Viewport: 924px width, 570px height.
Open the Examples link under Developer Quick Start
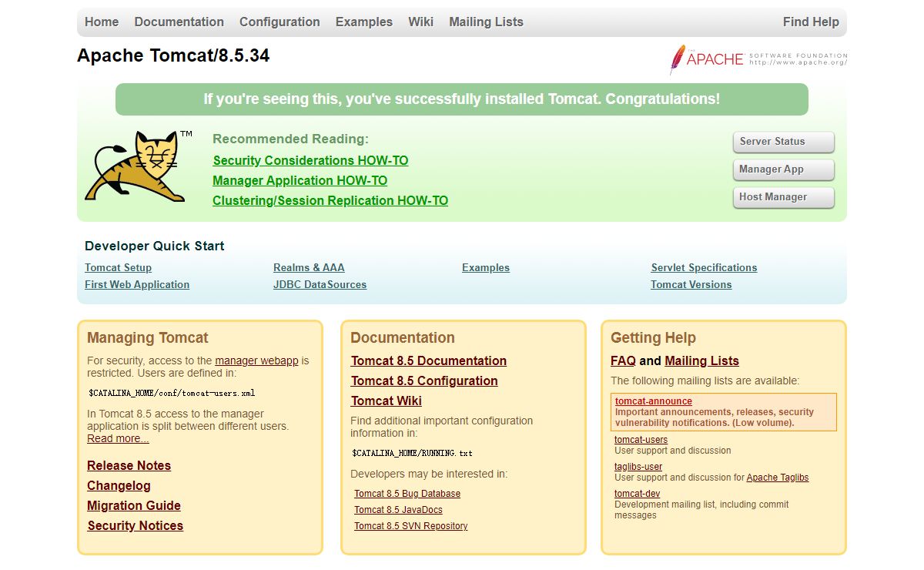(x=486, y=267)
